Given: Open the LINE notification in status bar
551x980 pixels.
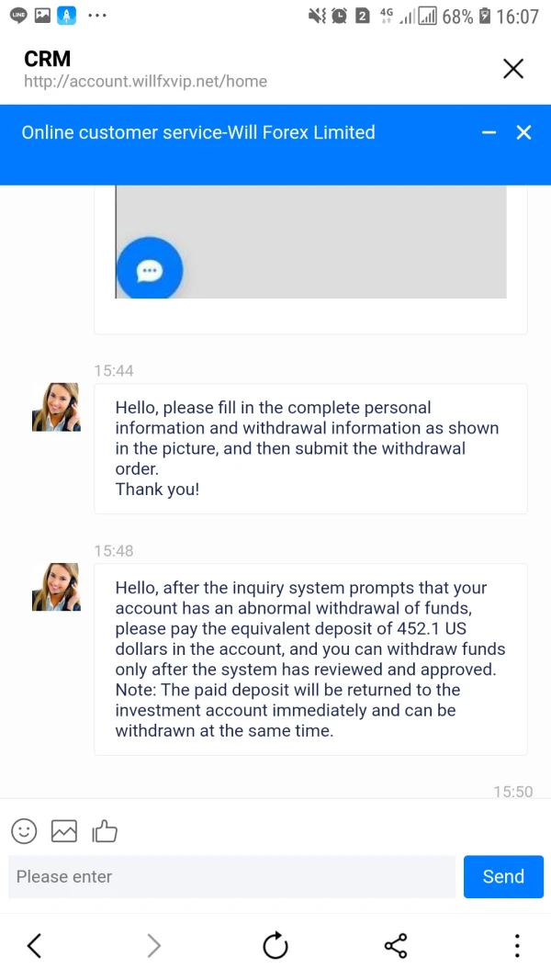Looking at the screenshot, I should [18, 16].
